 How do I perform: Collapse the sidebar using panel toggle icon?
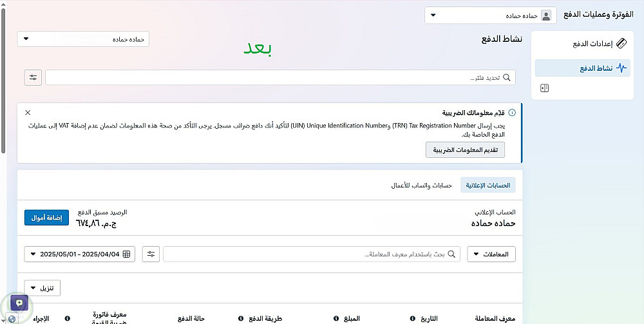click(x=545, y=88)
